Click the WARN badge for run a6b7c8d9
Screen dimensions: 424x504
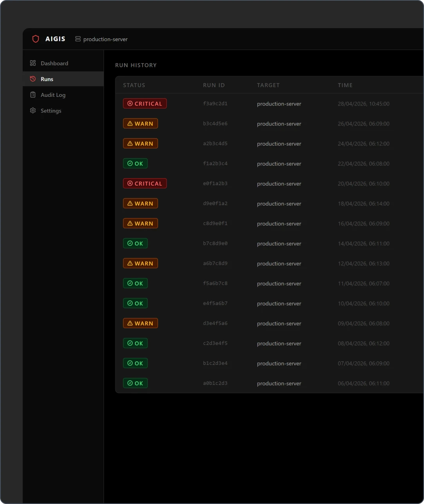point(140,263)
